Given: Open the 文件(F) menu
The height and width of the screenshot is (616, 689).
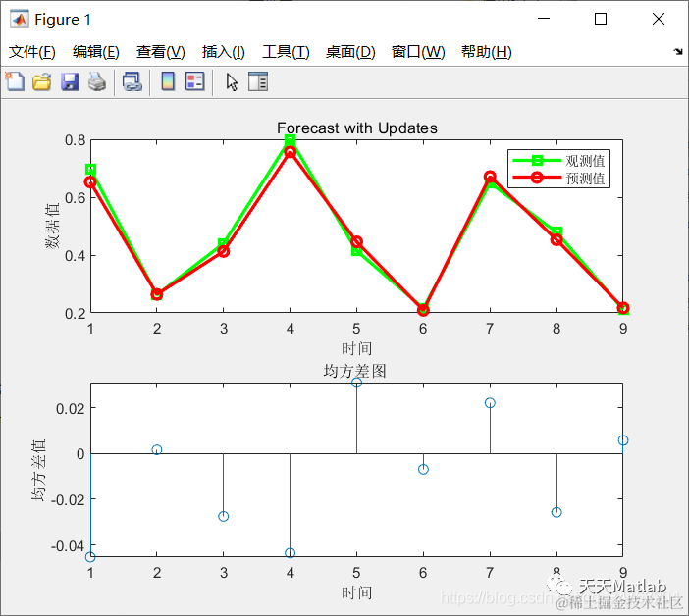Looking at the screenshot, I should (x=32, y=52).
